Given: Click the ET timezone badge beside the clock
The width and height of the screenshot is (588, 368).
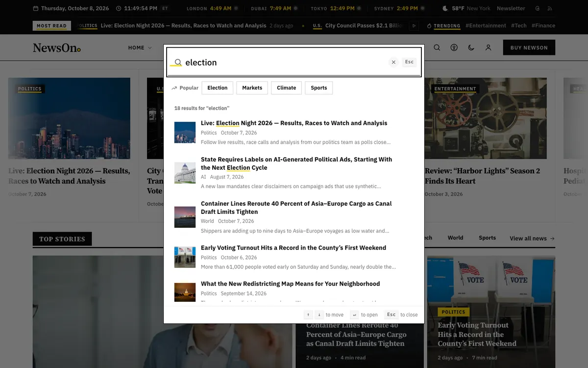Looking at the screenshot, I should click(165, 8).
